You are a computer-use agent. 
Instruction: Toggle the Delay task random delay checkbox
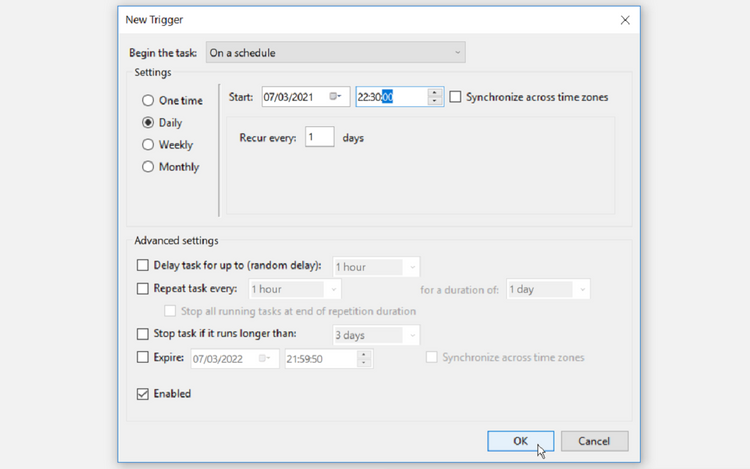point(142,266)
